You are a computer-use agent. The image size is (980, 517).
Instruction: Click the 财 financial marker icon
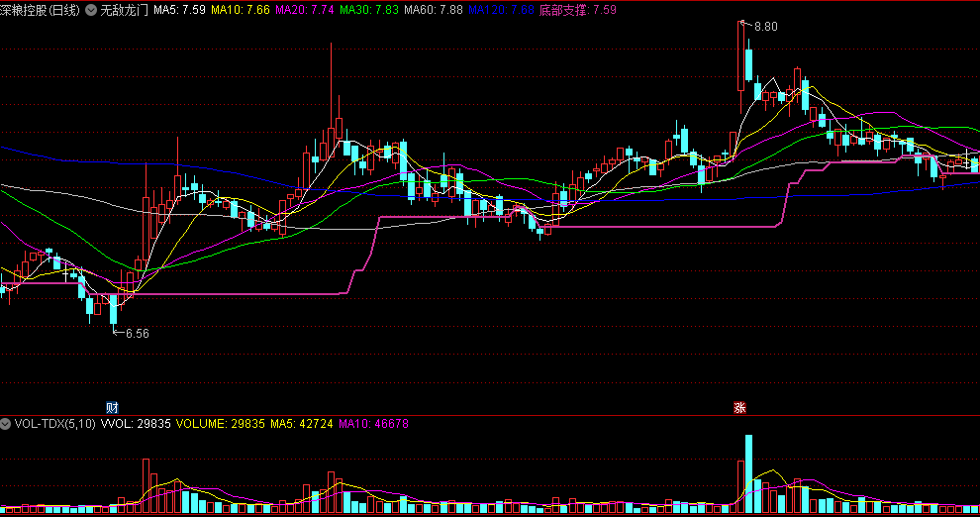click(x=112, y=408)
